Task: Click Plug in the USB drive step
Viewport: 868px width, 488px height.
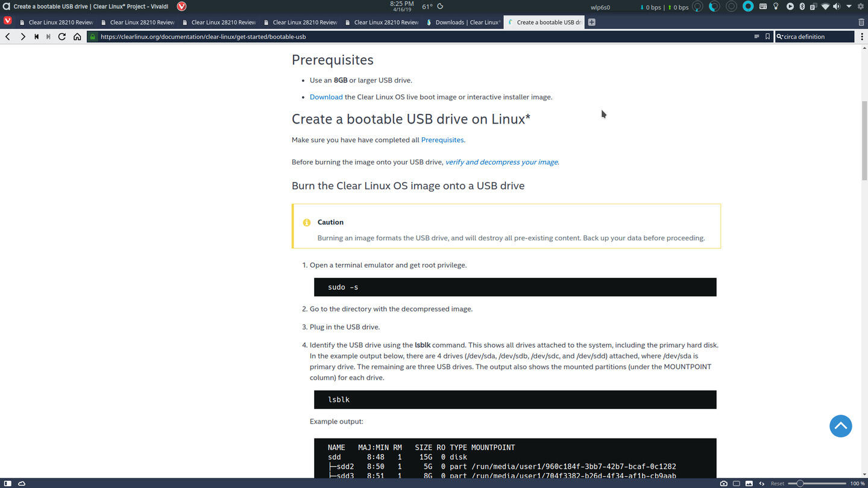Action: [345, 327]
